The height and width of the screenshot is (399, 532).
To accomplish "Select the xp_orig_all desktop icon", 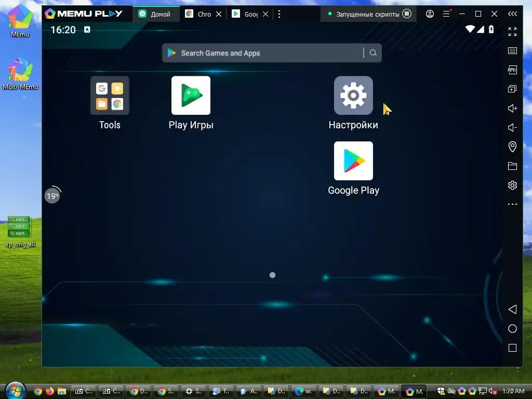I will [x=20, y=232].
